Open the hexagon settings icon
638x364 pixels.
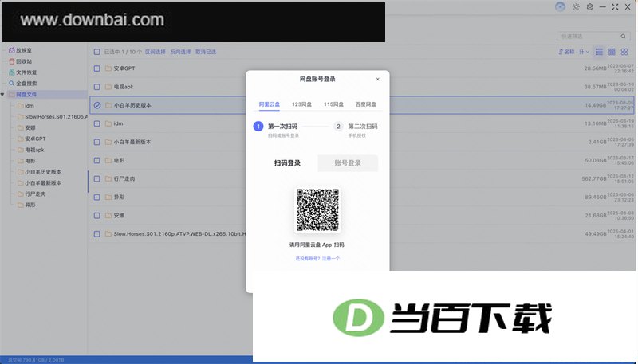pyautogui.click(x=589, y=7)
